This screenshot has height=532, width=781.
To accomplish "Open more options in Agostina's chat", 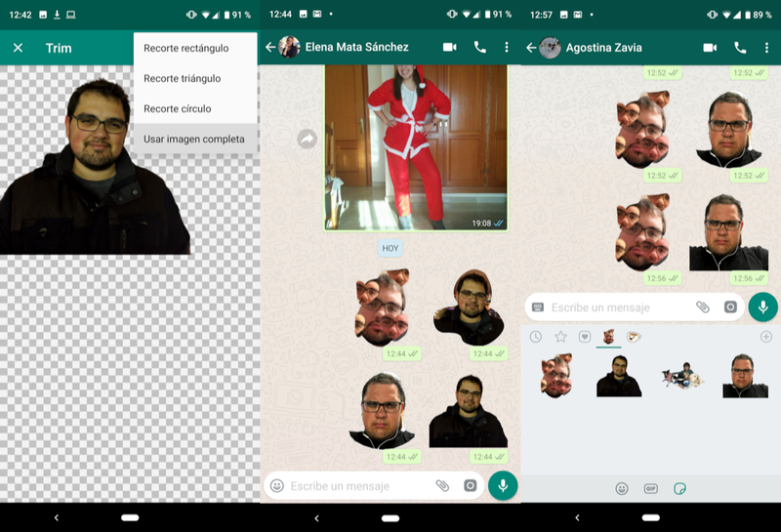I will [x=766, y=48].
